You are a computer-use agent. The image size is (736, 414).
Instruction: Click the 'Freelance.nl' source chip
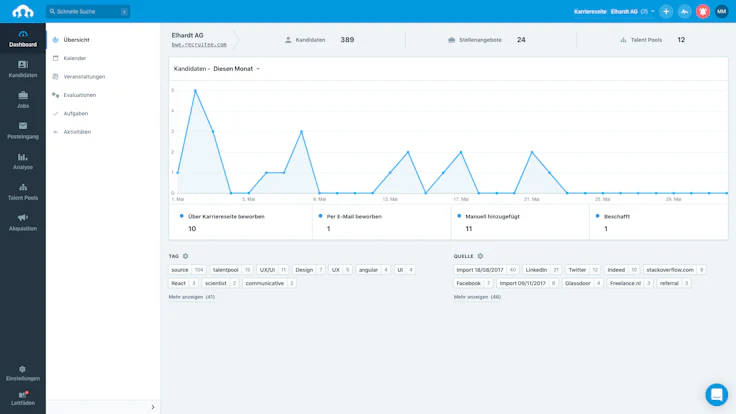[630, 284]
